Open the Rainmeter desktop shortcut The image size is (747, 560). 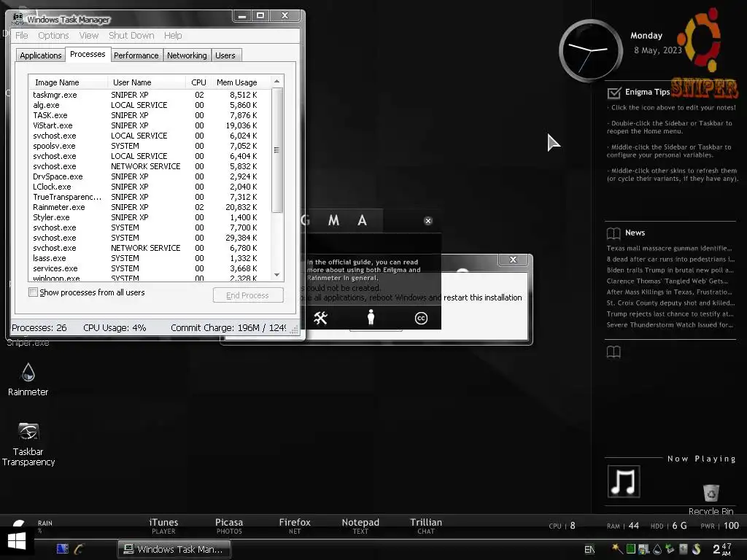[x=28, y=379]
